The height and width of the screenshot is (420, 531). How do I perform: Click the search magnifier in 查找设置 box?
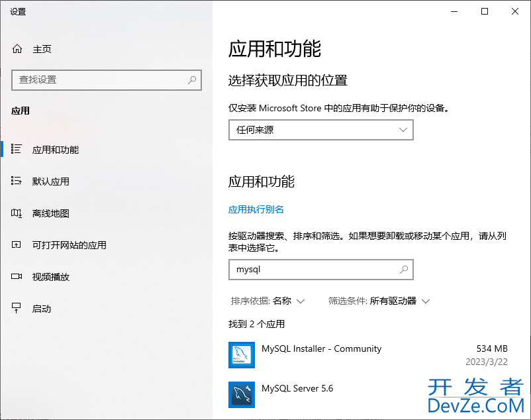[x=192, y=80]
